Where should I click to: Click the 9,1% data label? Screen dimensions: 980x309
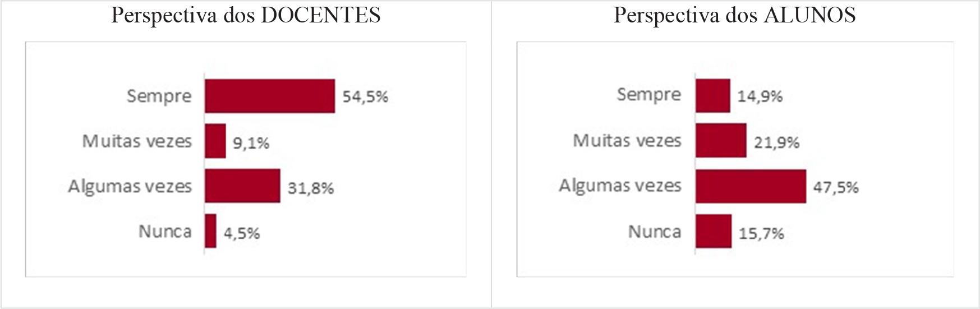pos(251,144)
